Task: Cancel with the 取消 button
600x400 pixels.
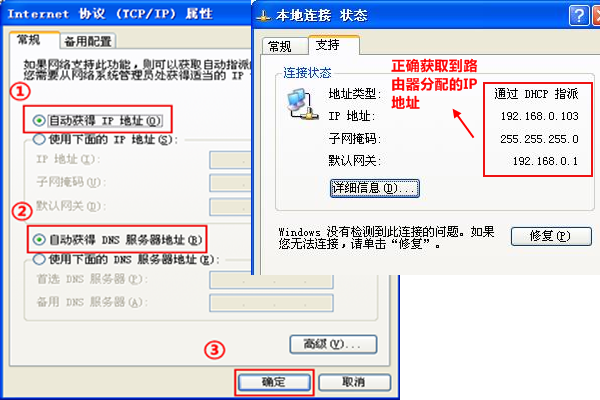Action: tap(355, 382)
